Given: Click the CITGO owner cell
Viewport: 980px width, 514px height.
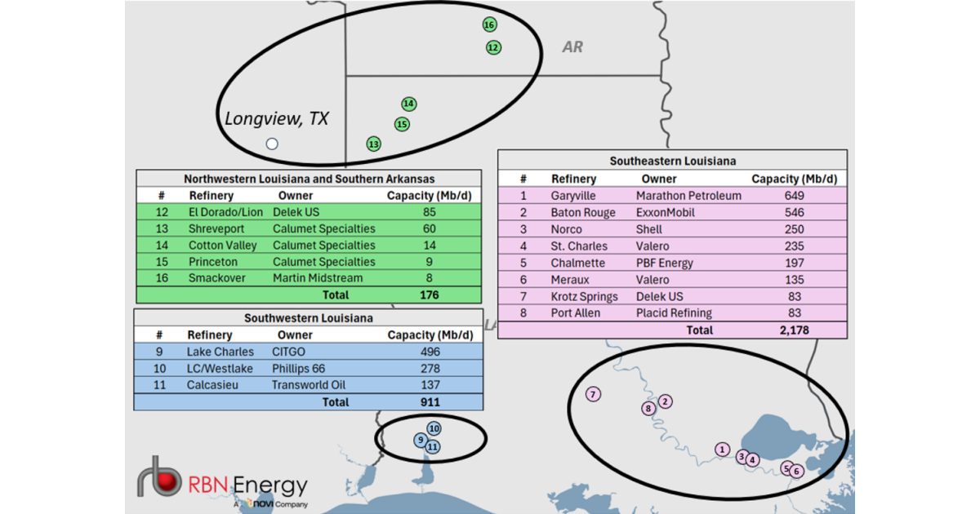Looking at the screenshot, I should pyautogui.click(x=289, y=352).
